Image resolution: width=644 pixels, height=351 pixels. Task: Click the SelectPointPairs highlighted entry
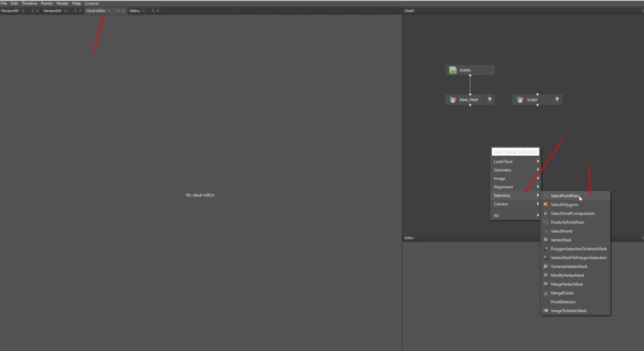[565, 195]
